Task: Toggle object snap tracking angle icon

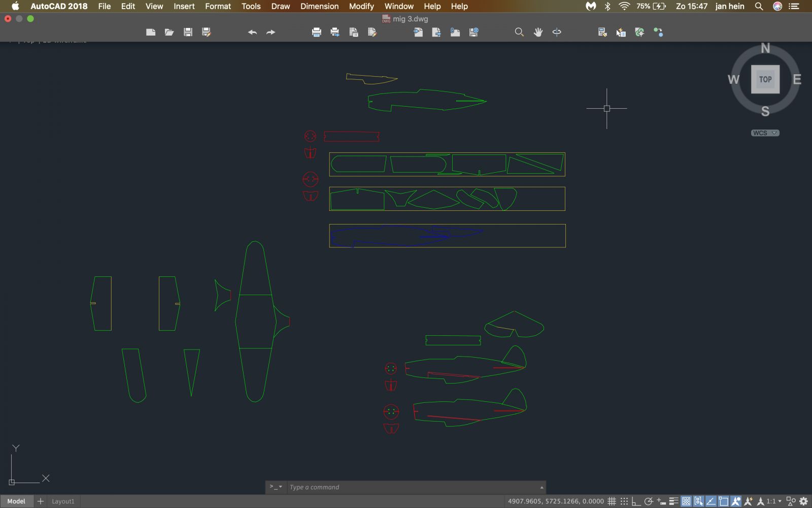Action: click(711, 501)
